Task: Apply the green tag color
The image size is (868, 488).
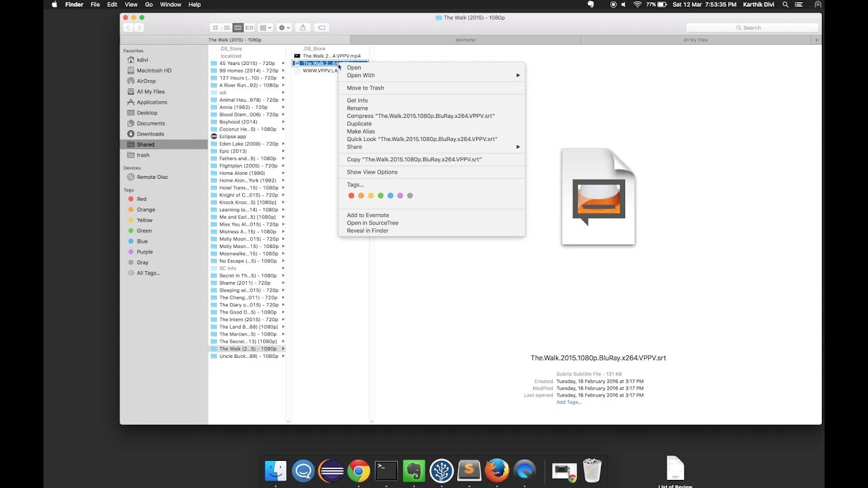Action: tap(380, 196)
